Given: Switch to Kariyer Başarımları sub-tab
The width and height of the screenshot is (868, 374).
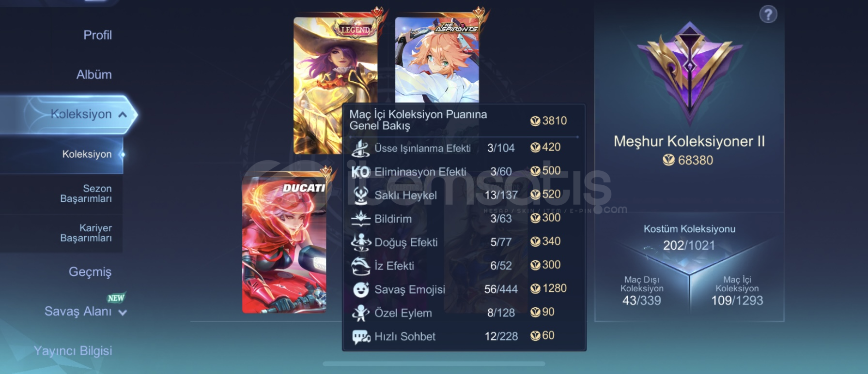Looking at the screenshot, I should (86, 233).
